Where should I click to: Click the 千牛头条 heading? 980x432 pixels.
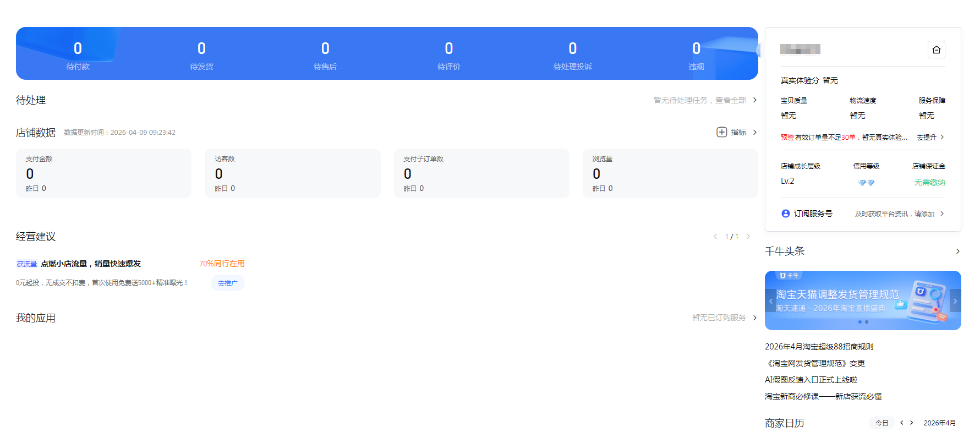785,251
